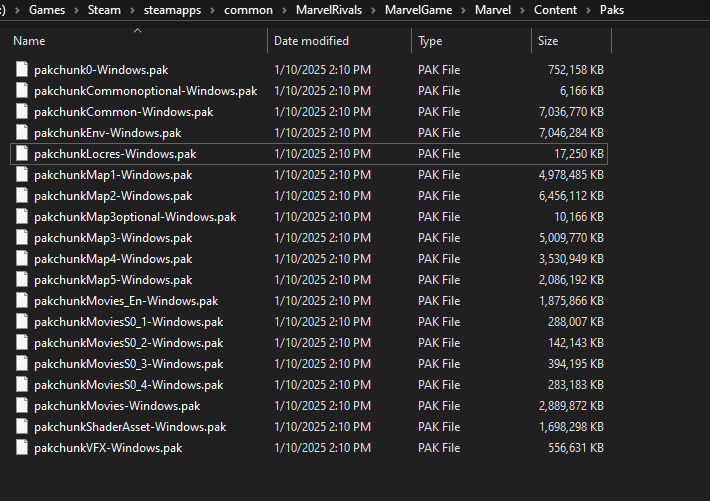Select file name pakchunkMap4-Windows.pak
710x501 pixels.
pos(113,259)
